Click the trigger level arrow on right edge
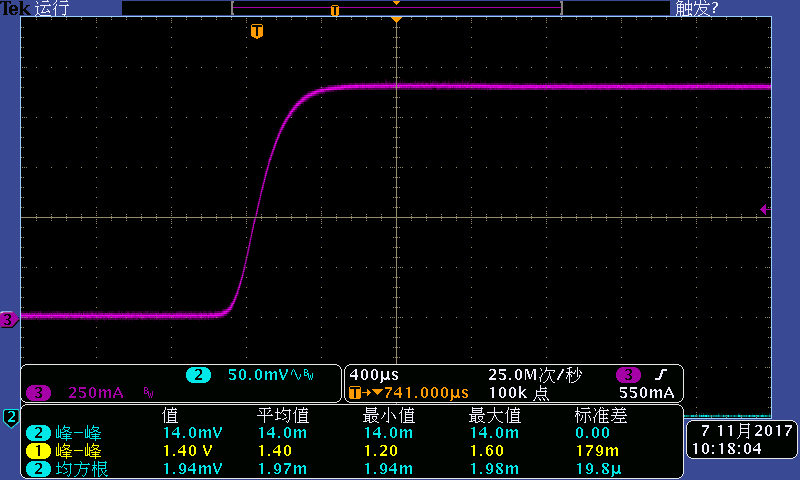This screenshot has height=480, width=800. coord(764,210)
